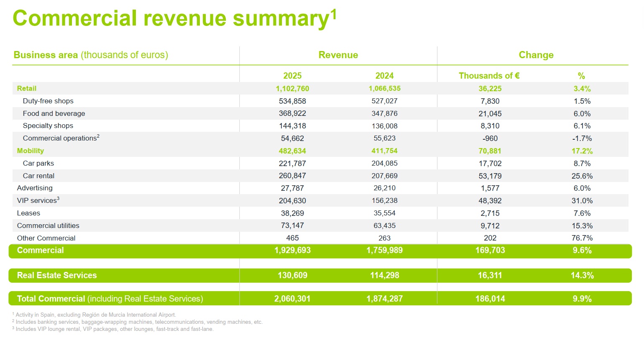Click the Total Commercial summary bar
This screenshot has width=644, height=338.
pyautogui.click(x=320, y=299)
